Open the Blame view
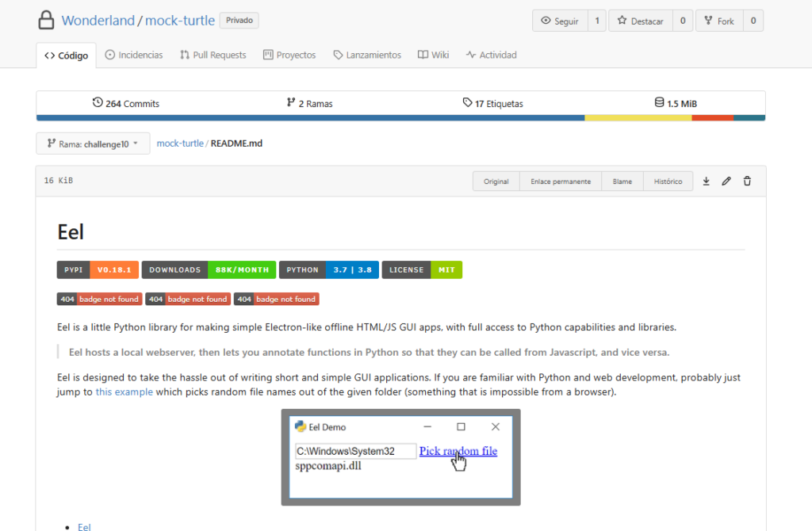Viewport: 812px width, 531px height. 622,181
